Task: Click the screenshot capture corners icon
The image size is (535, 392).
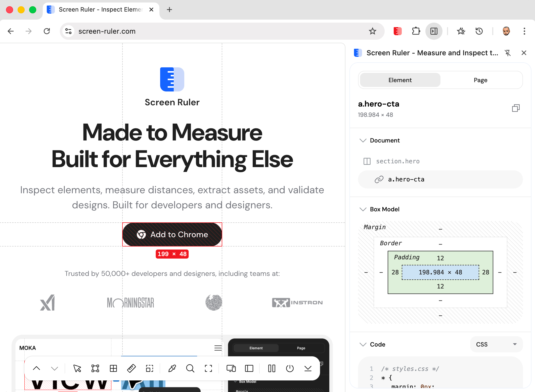Action: point(208,368)
